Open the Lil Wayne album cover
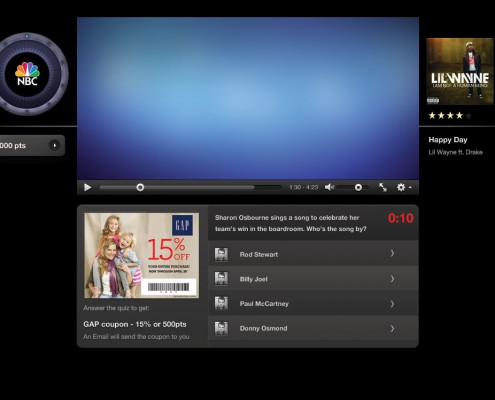 point(460,71)
